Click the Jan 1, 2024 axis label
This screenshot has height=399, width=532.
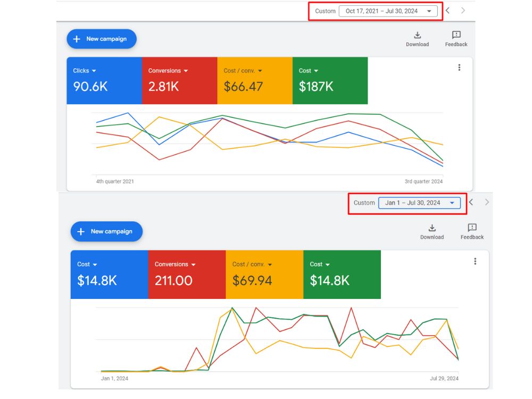coord(114,378)
